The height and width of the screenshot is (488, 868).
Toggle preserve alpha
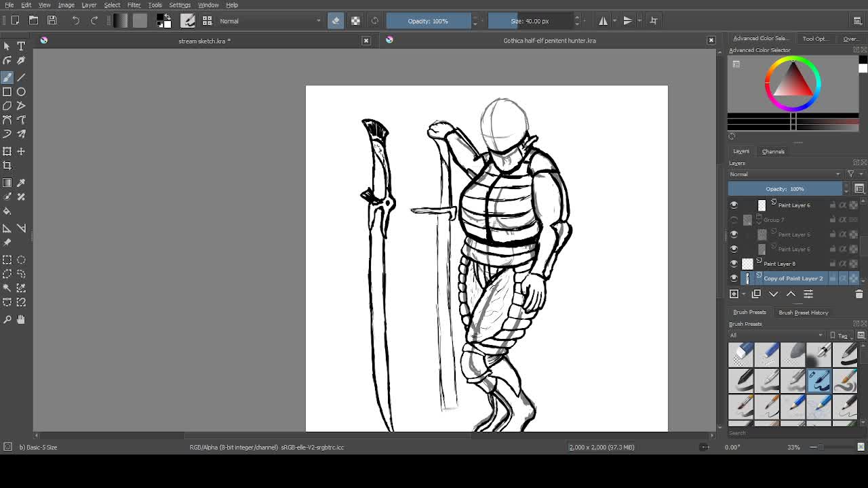click(x=355, y=21)
